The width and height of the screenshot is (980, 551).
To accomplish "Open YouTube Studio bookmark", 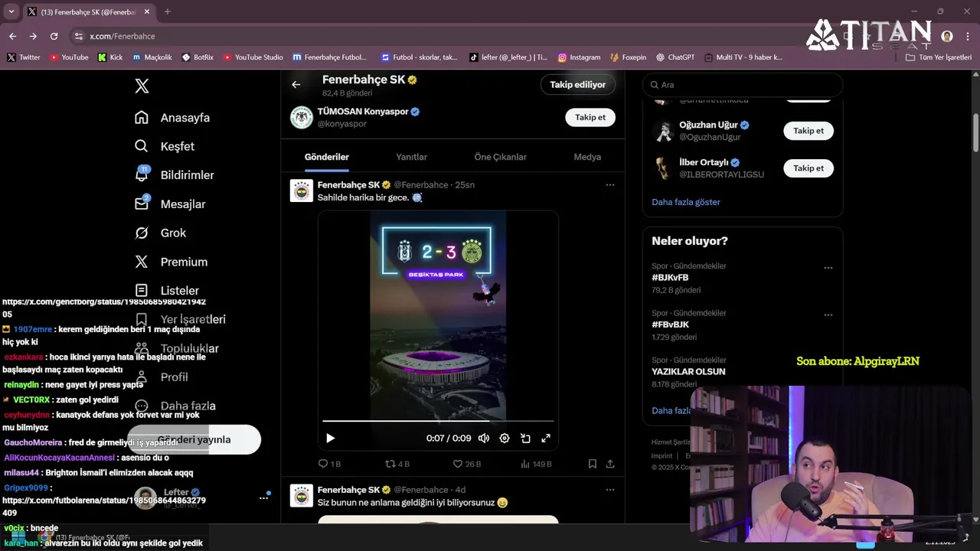I will click(253, 57).
